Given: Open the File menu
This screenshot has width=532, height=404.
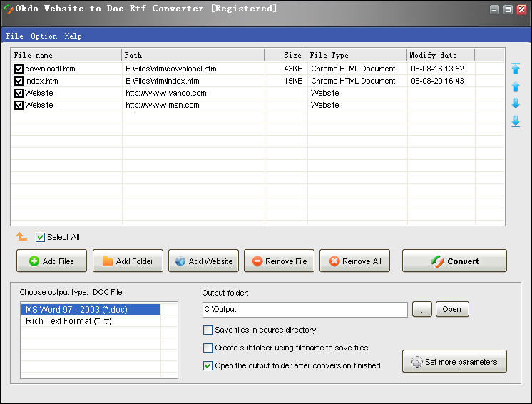Looking at the screenshot, I should [14, 36].
